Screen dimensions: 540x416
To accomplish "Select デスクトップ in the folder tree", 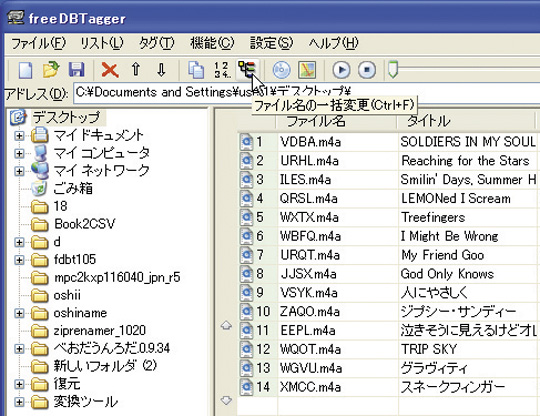I will tap(67, 117).
